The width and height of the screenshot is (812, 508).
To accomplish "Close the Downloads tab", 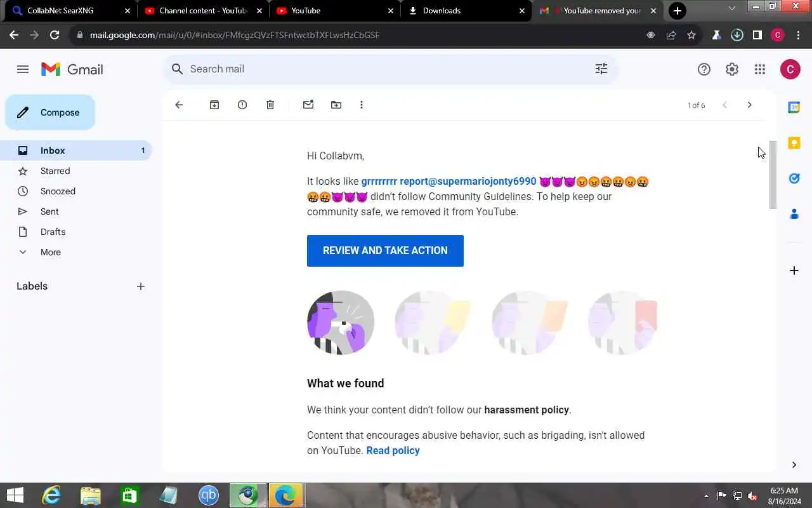I will pos(522,11).
